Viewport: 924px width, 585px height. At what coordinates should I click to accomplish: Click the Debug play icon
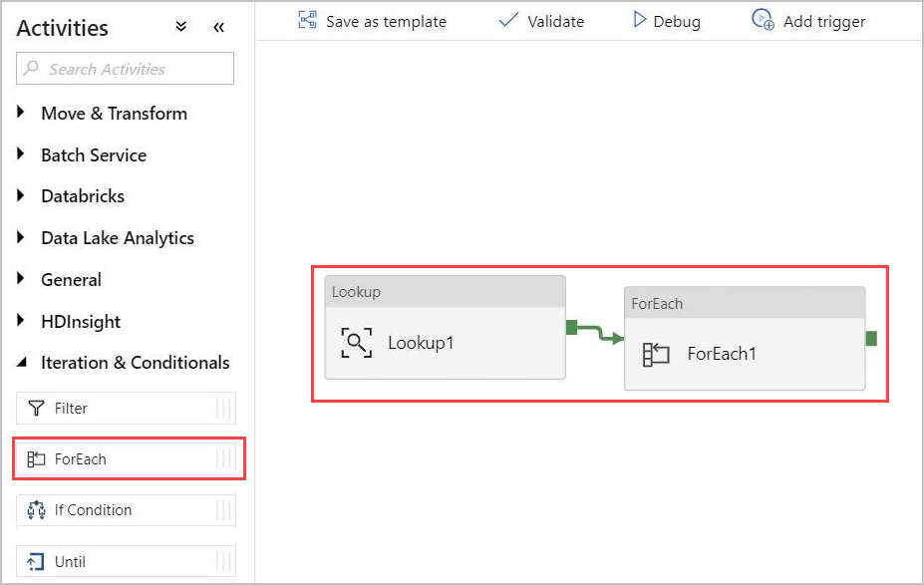point(639,20)
